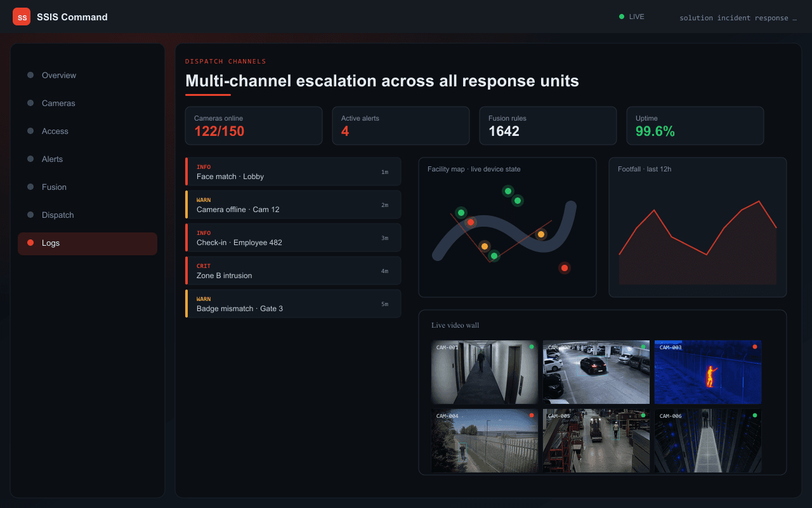Open the Access section

[88, 131]
